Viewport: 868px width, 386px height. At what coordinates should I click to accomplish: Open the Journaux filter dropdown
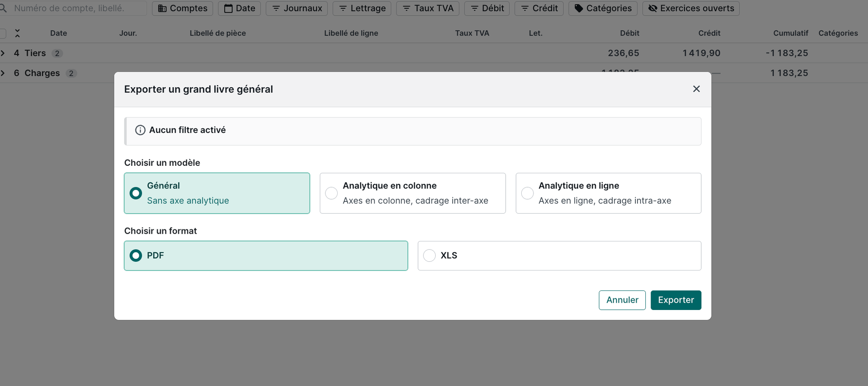[296, 8]
